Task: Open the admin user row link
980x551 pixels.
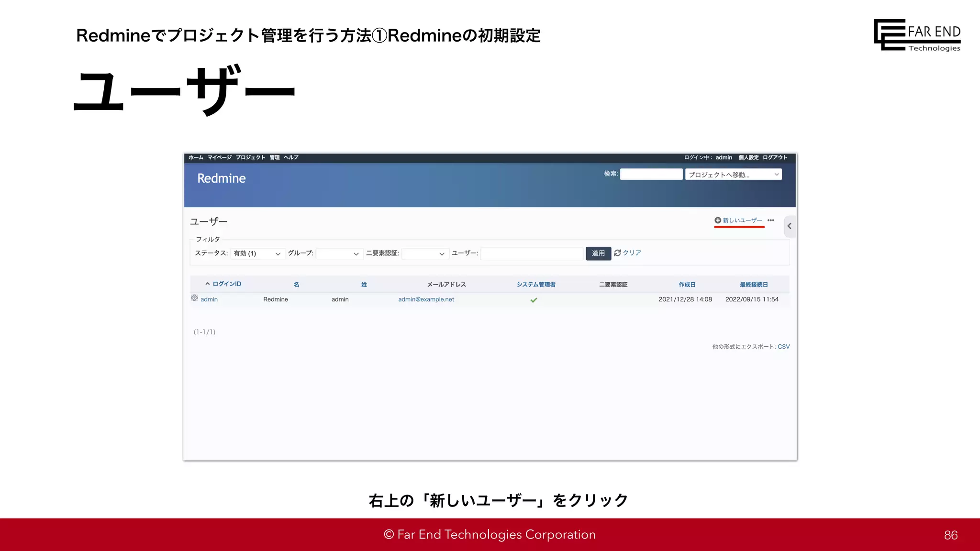Action: click(x=209, y=299)
